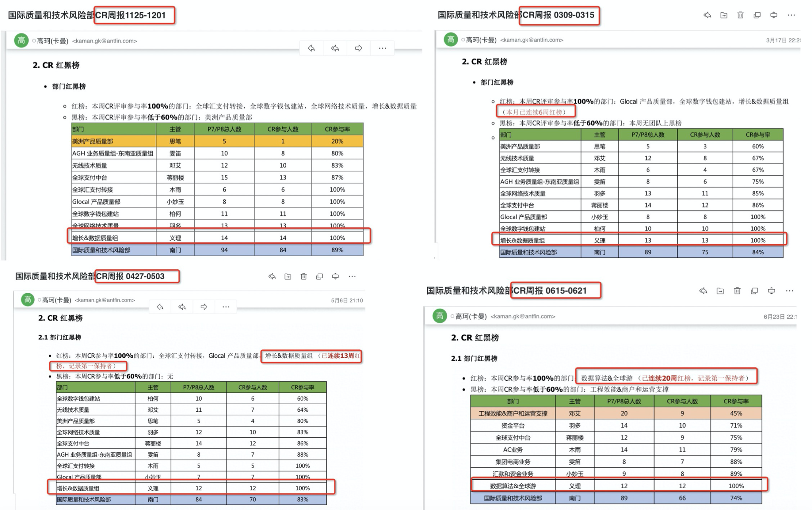Toggle sender status circle in 0309-0315 email
The width and height of the screenshot is (812, 510).
tap(463, 40)
